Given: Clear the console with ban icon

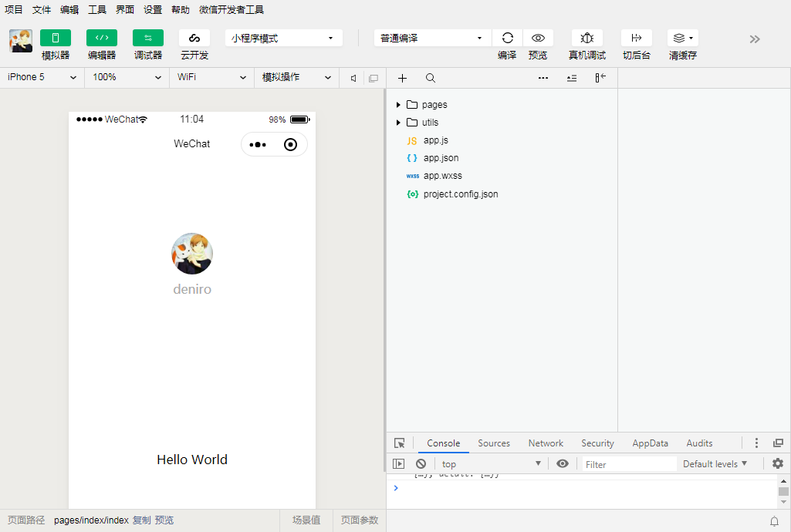Looking at the screenshot, I should 421,463.
